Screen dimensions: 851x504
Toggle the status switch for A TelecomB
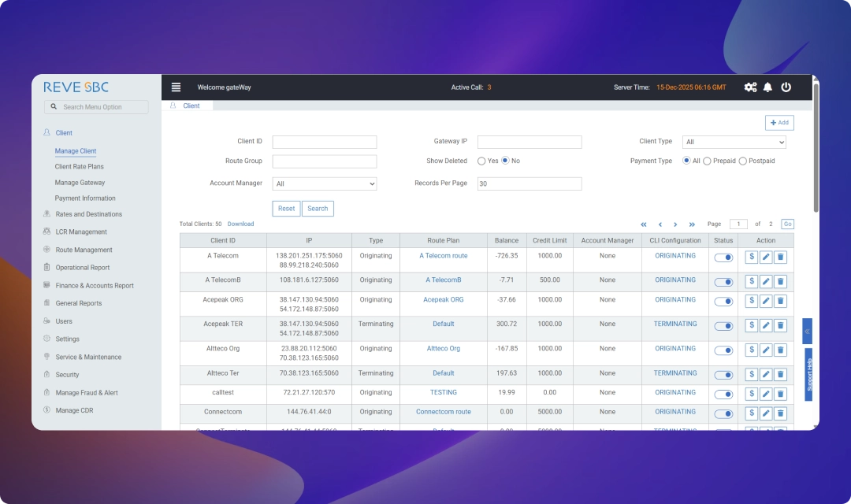[723, 281]
